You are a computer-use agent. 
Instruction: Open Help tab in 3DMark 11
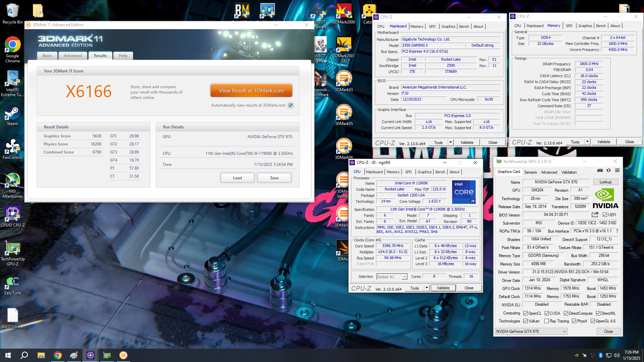[123, 56]
